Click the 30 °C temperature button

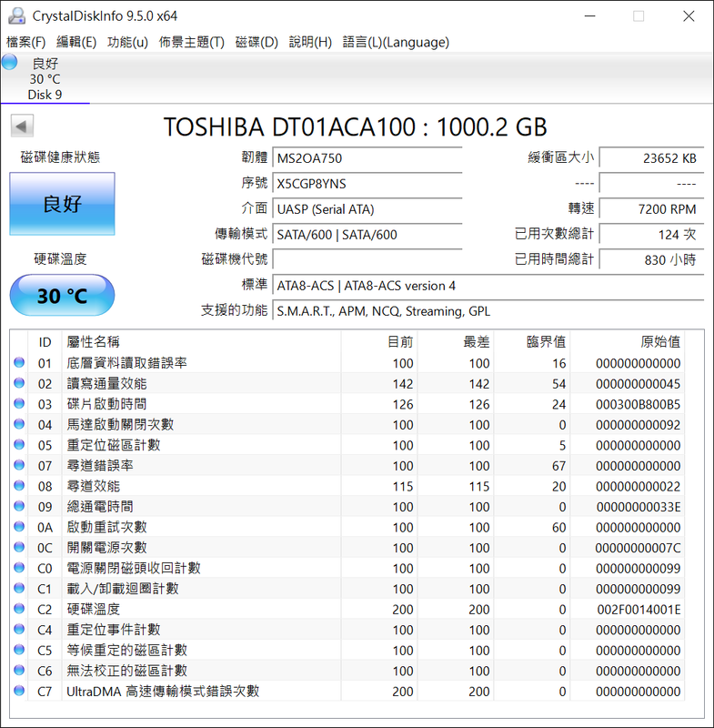pyautogui.click(x=62, y=295)
